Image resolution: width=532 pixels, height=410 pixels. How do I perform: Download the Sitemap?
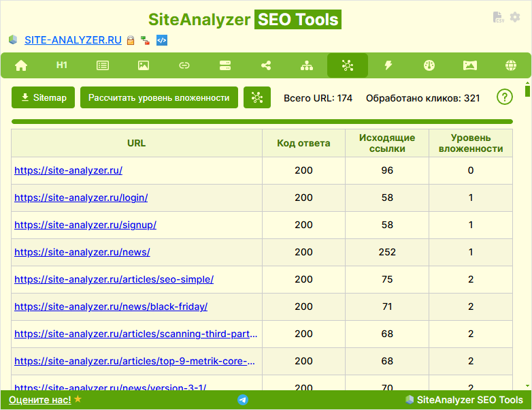[x=43, y=97]
